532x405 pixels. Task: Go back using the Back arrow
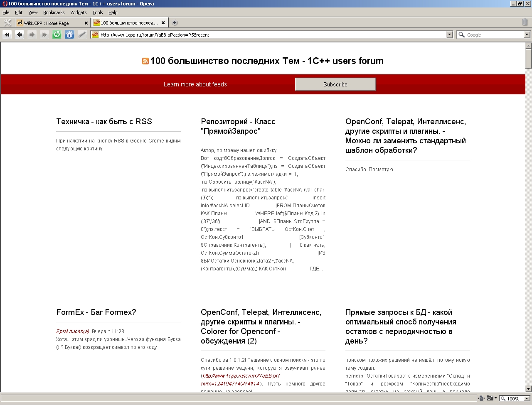pos(19,35)
